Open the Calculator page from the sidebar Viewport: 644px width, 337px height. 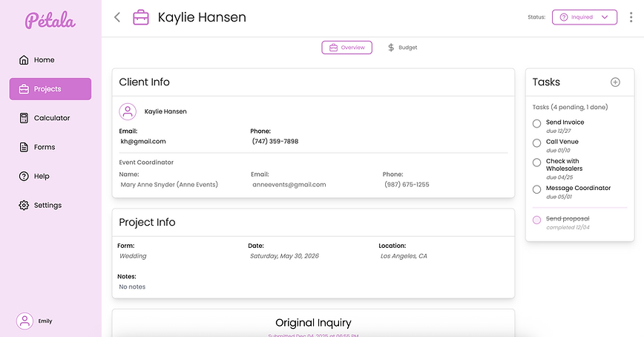tap(50, 118)
